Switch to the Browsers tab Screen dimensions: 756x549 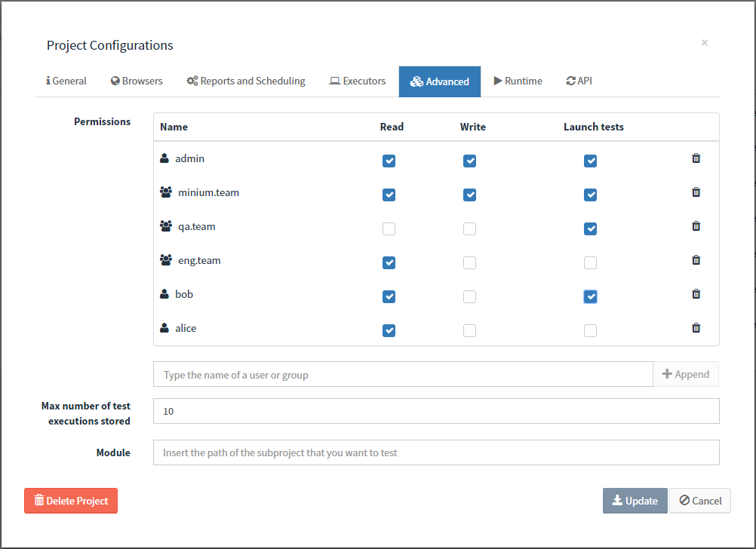point(137,81)
